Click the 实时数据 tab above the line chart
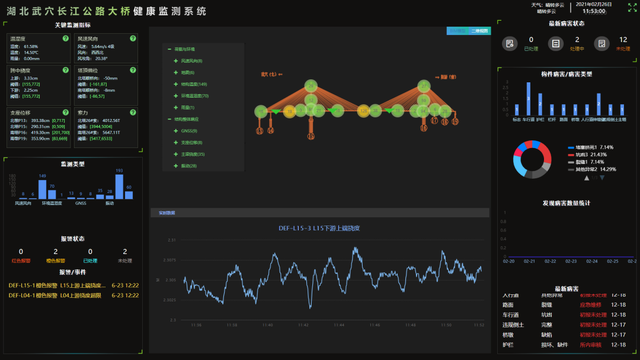 coord(167,213)
